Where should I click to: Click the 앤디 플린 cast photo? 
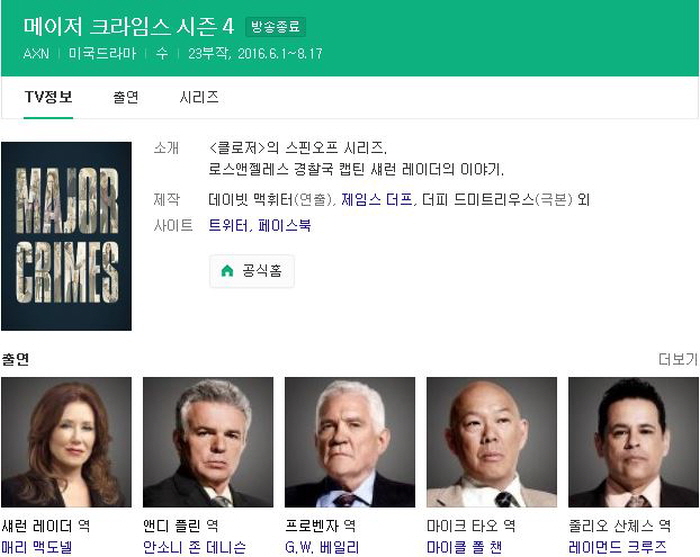tap(208, 442)
